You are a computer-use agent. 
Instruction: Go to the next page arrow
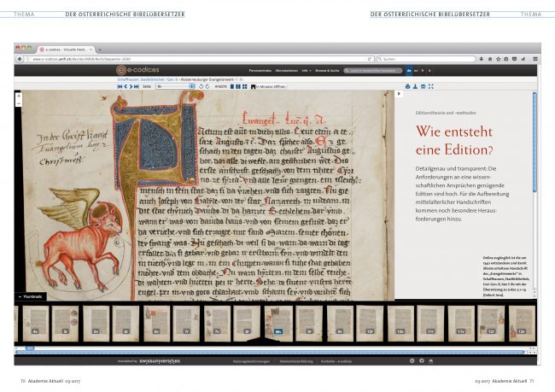tap(132, 86)
